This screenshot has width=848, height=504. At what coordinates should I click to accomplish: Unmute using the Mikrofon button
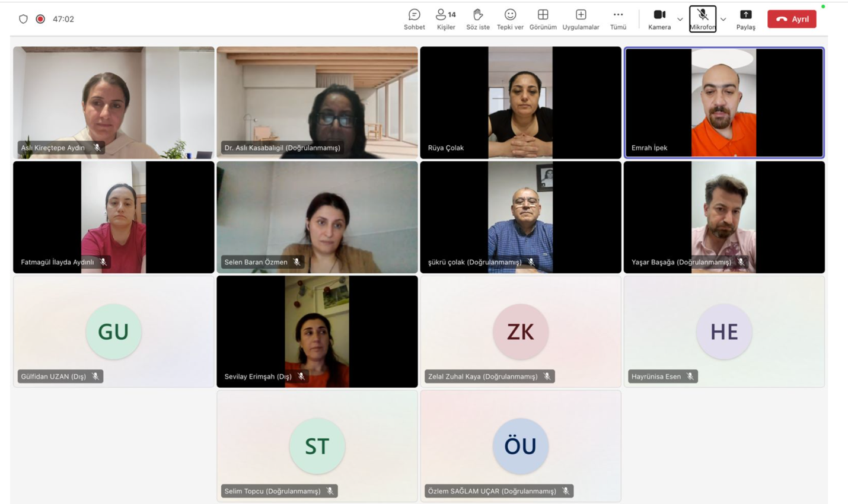pos(702,19)
